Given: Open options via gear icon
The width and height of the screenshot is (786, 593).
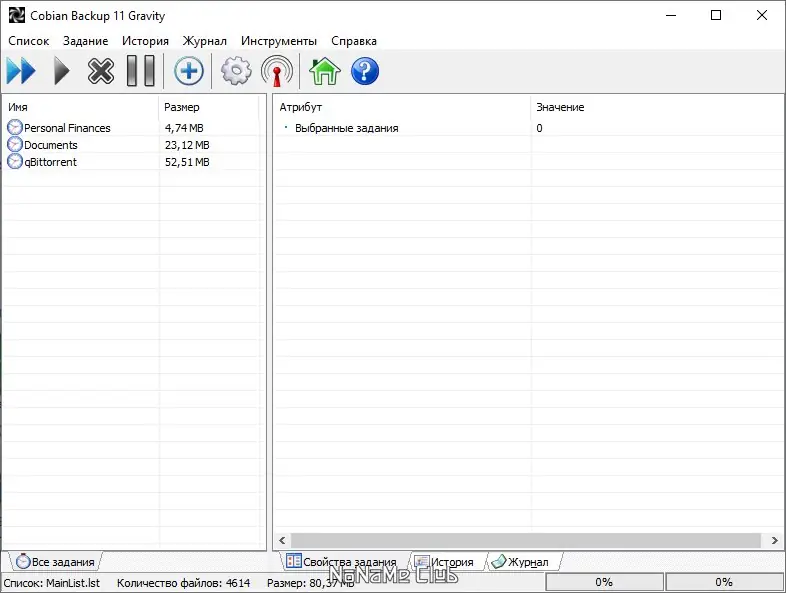Looking at the screenshot, I should coord(236,71).
